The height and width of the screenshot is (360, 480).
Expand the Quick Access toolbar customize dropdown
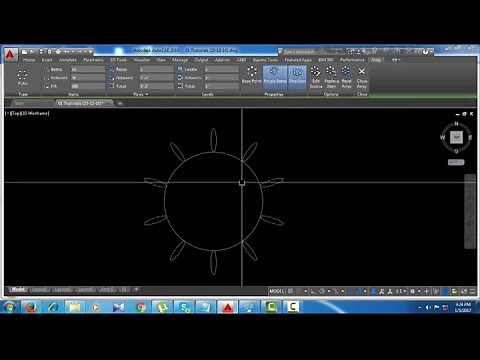[x=90, y=52]
